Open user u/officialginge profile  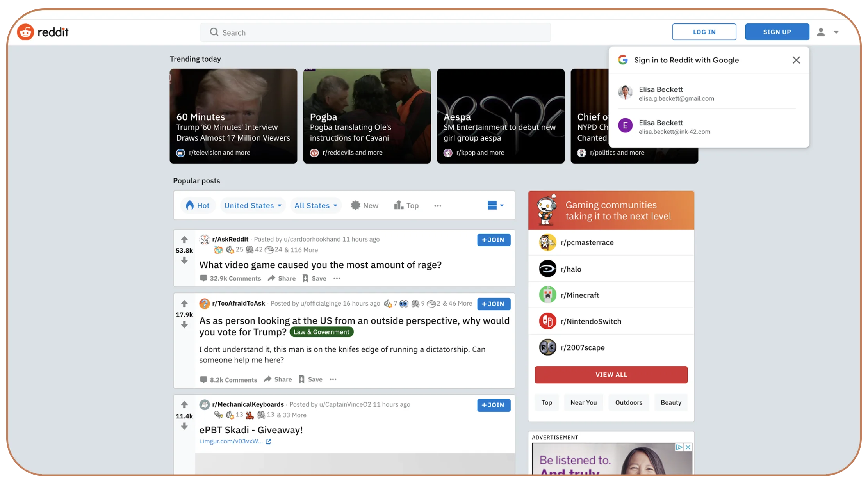[x=321, y=303]
